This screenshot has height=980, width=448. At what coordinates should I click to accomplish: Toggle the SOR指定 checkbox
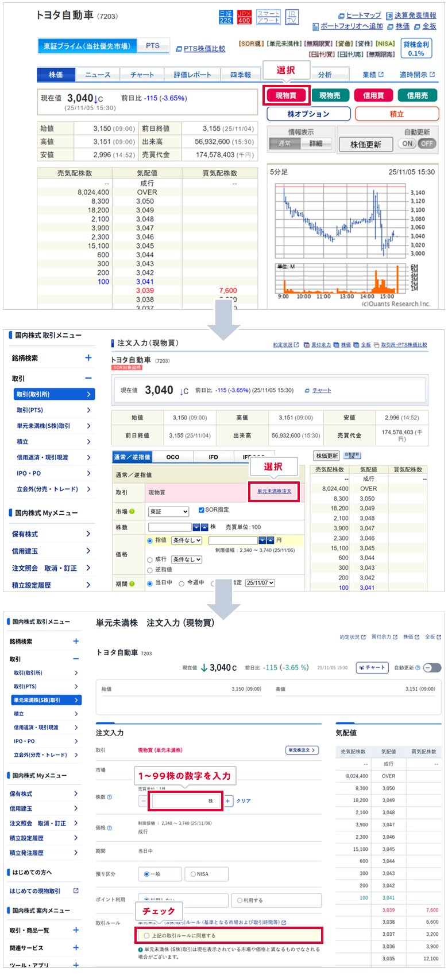coord(201,510)
